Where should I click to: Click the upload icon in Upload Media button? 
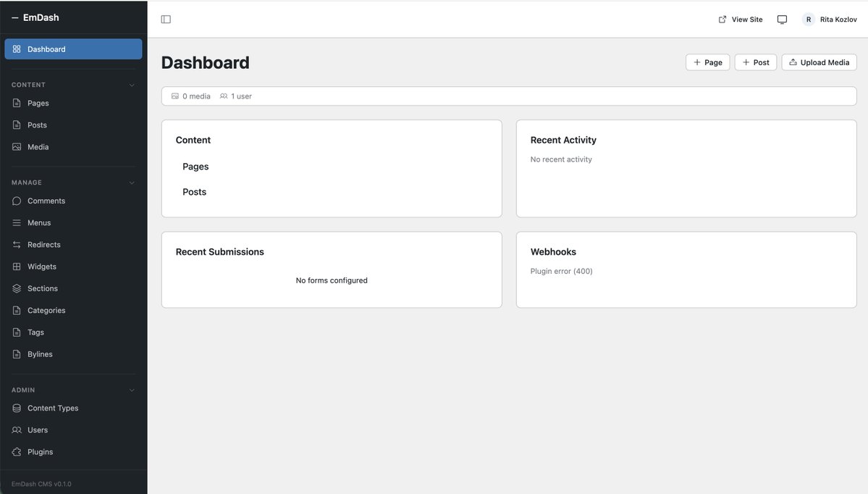click(793, 62)
